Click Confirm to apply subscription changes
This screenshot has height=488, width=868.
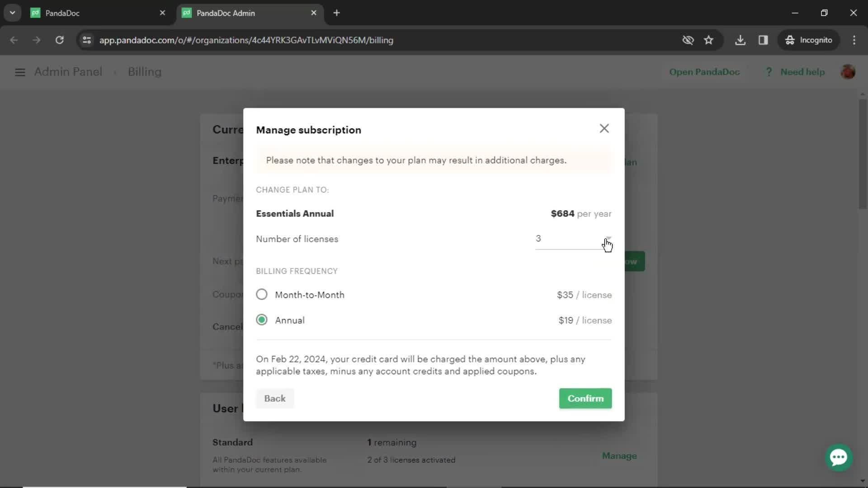tap(586, 399)
